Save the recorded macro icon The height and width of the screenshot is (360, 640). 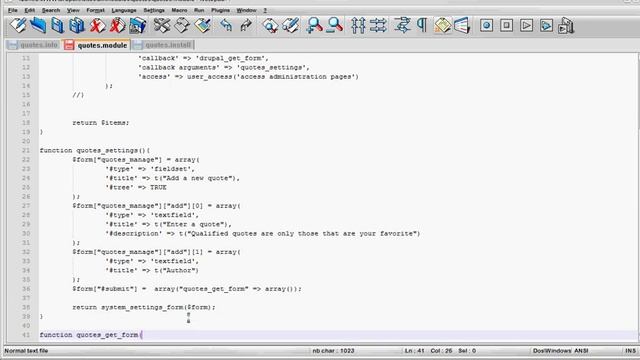click(x=566, y=26)
